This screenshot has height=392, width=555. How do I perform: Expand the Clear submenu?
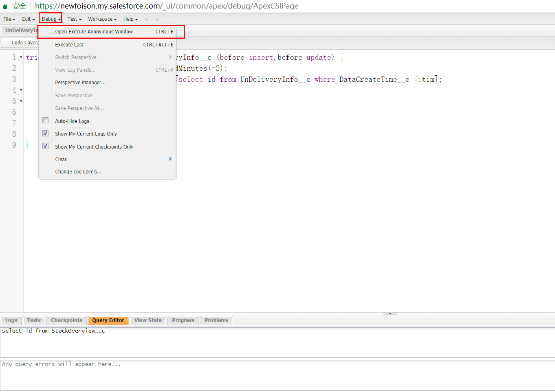click(x=108, y=160)
